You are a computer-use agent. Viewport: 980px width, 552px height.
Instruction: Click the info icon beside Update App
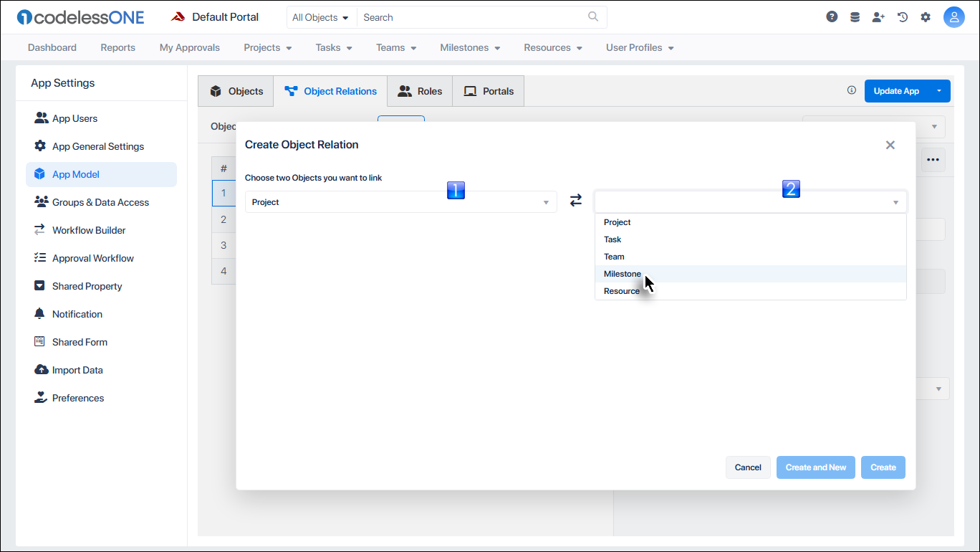coord(852,90)
